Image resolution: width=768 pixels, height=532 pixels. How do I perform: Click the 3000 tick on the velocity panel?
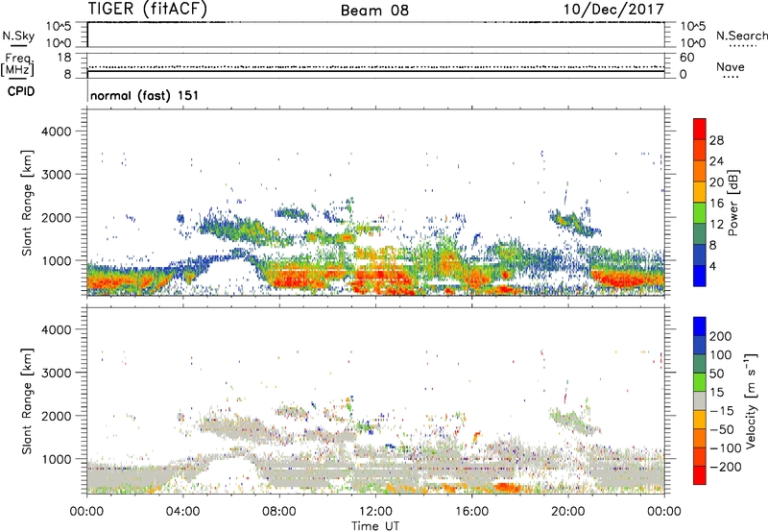coord(56,373)
